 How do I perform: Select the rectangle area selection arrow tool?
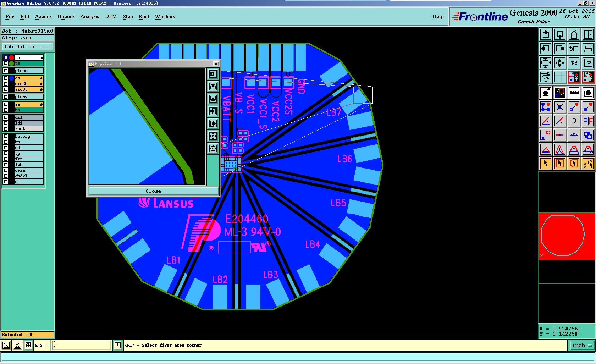pyautogui.click(x=560, y=164)
